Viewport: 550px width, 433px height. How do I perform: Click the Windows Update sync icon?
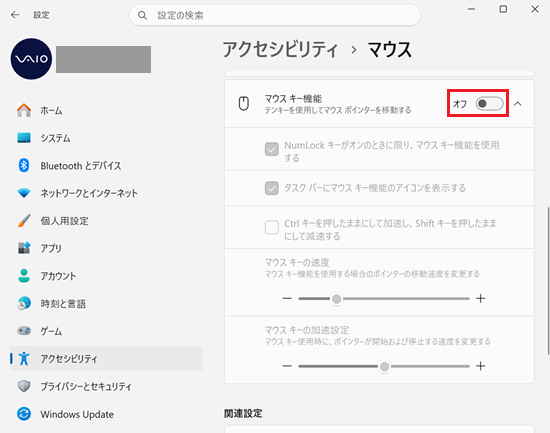[24, 414]
